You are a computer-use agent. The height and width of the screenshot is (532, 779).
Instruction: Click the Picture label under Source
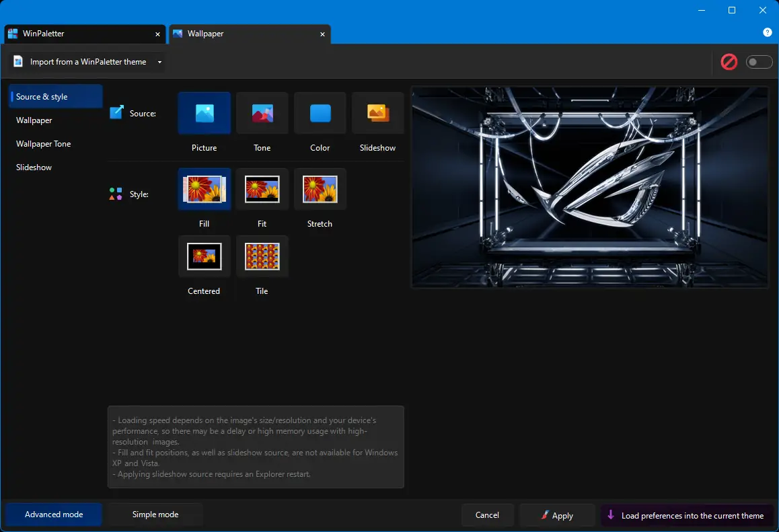pyautogui.click(x=205, y=147)
